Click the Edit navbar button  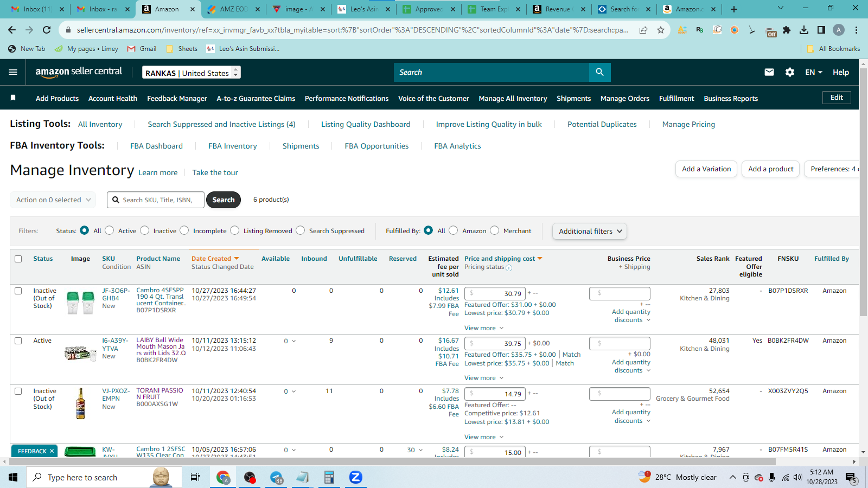tap(837, 98)
